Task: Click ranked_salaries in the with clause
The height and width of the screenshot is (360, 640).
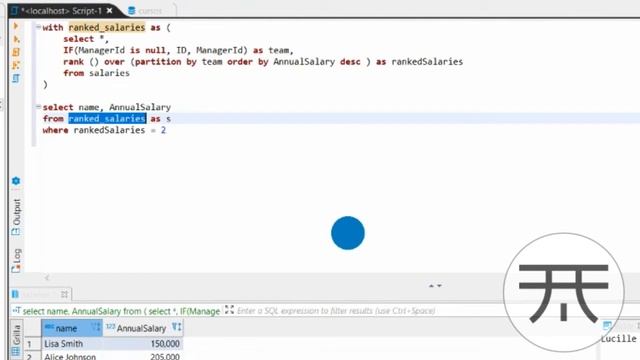Action: (107, 27)
